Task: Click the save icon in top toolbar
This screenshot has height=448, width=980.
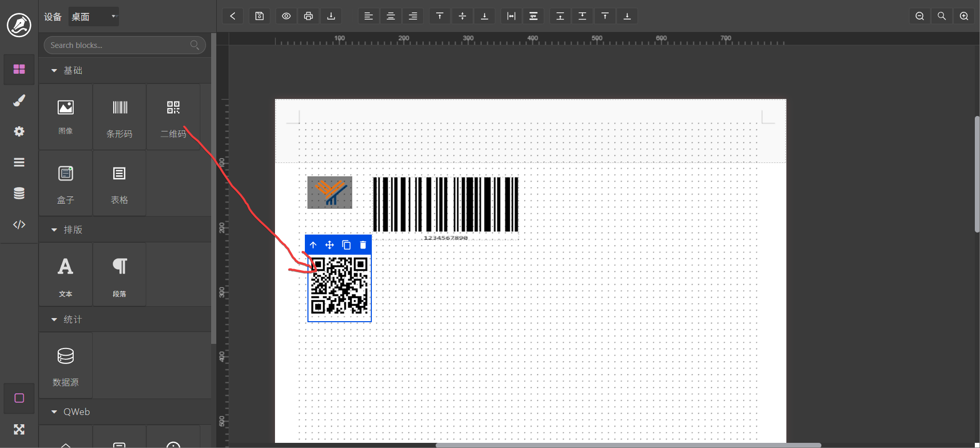Action: [x=260, y=16]
